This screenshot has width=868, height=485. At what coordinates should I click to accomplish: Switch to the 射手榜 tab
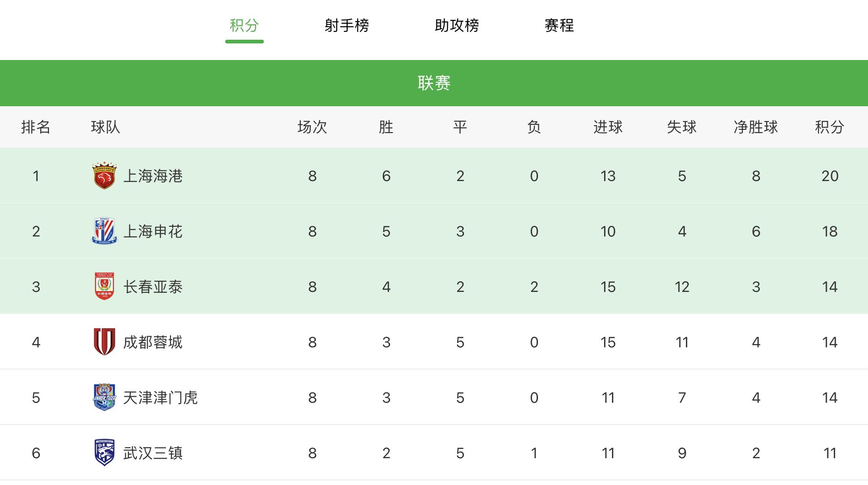pos(347,25)
